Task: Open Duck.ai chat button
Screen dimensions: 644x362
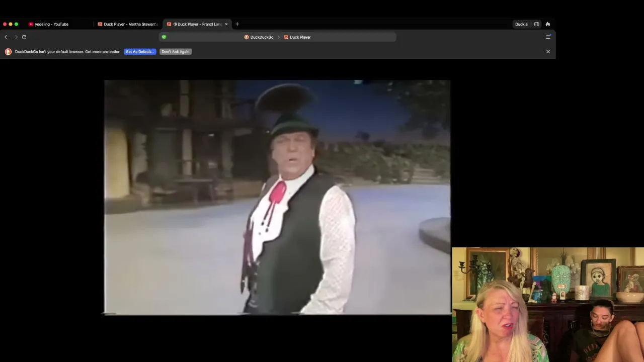Action: [522, 24]
